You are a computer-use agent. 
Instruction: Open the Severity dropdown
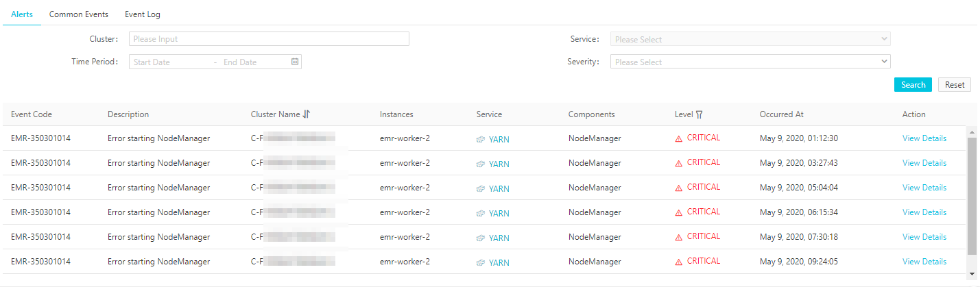750,62
